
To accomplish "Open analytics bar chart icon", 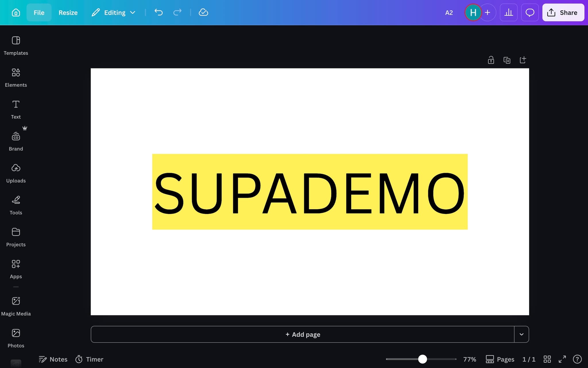I will click(x=508, y=13).
